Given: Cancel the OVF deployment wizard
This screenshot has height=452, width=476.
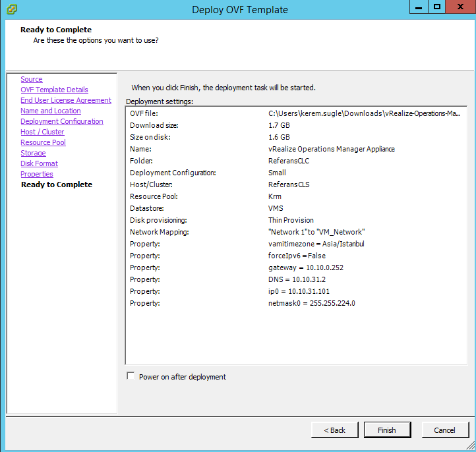Looking at the screenshot, I should 445,430.
